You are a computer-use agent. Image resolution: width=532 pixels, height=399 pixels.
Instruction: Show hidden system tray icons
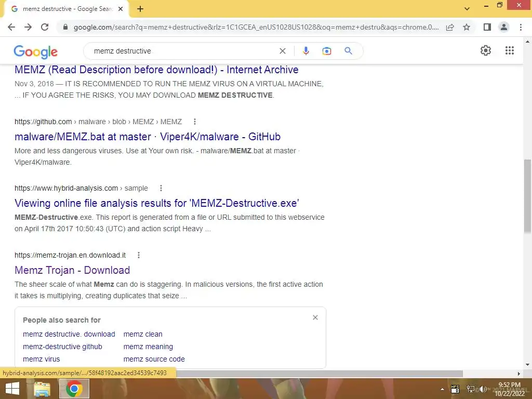[442, 389]
